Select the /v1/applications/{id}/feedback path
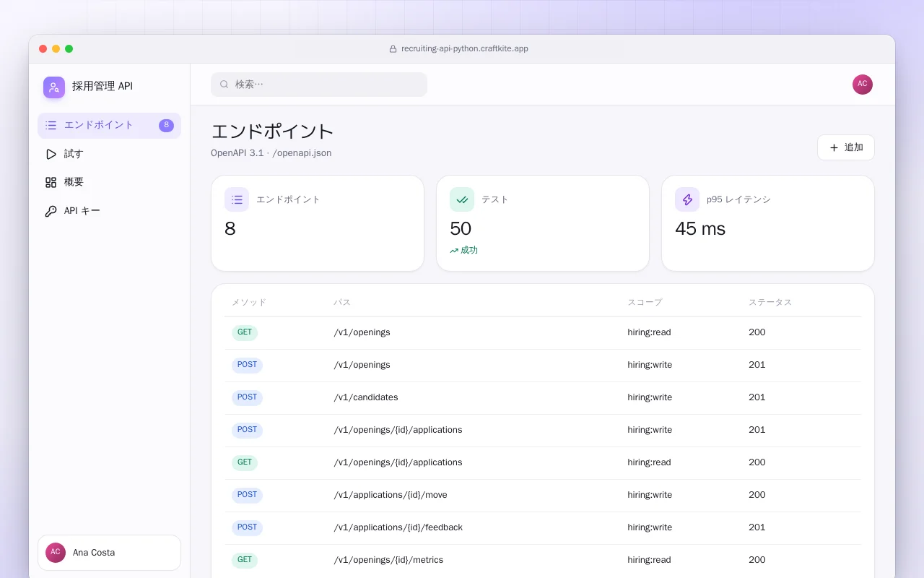Screen dimensions: 924x578 [398, 527]
